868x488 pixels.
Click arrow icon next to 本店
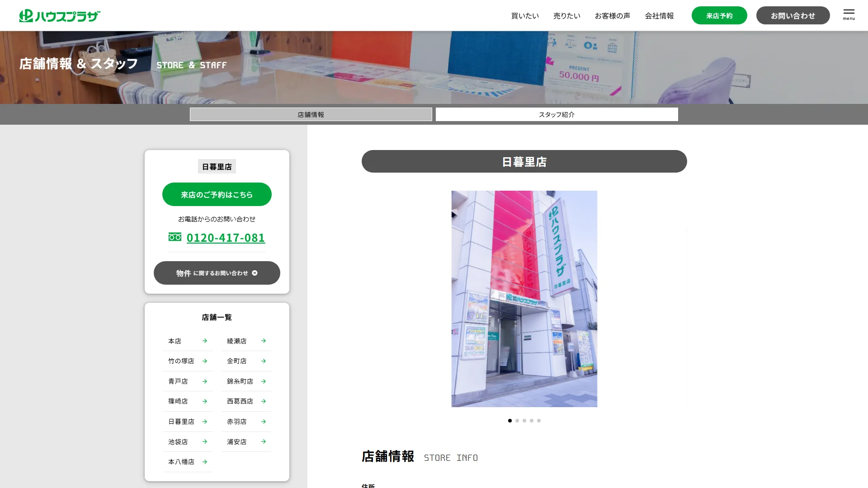tap(205, 341)
